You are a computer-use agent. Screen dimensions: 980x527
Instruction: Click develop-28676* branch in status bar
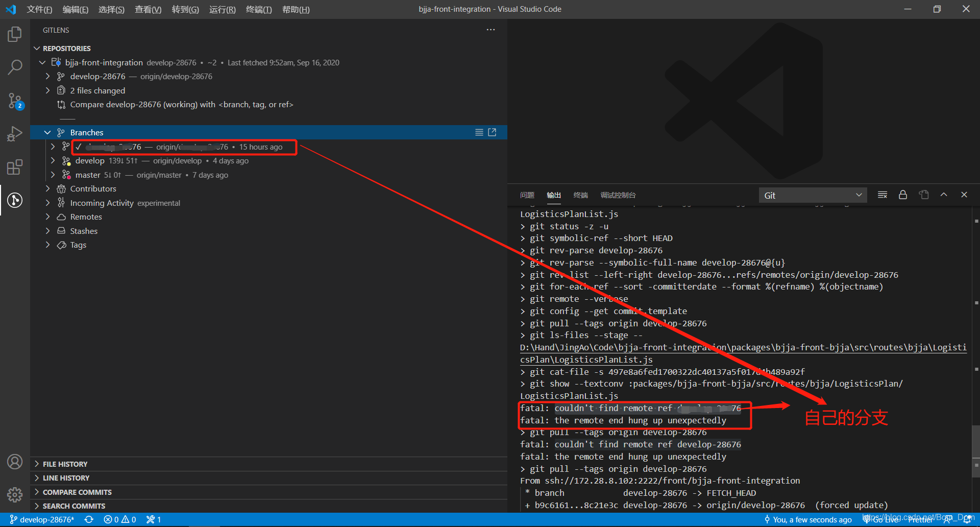tap(42, 519)
